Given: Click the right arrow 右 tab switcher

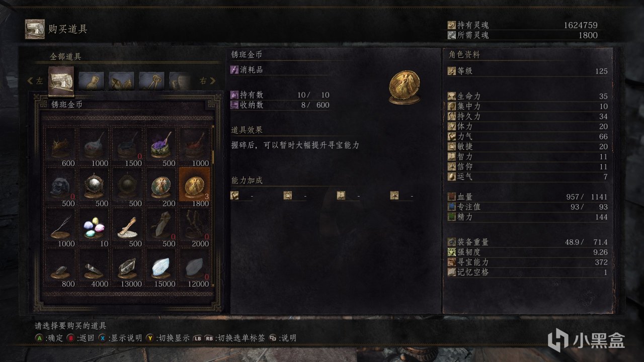Looking at the screenshot, I should 207,81.
